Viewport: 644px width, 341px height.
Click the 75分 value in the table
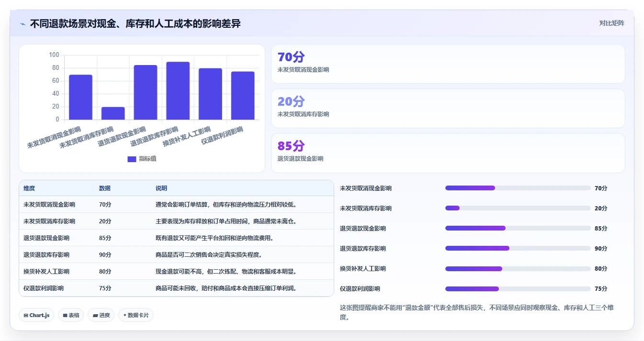point(105,288)
